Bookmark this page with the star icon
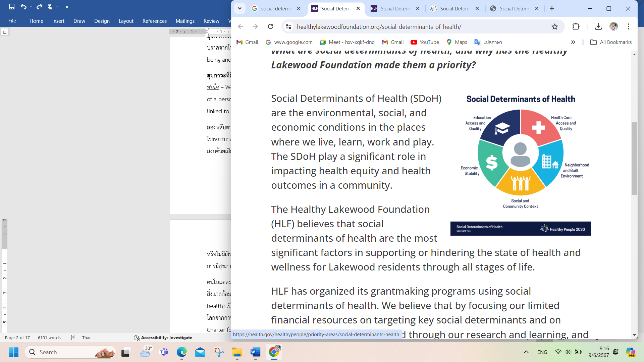This screenshot has width=644, height=362. (555, 26)
